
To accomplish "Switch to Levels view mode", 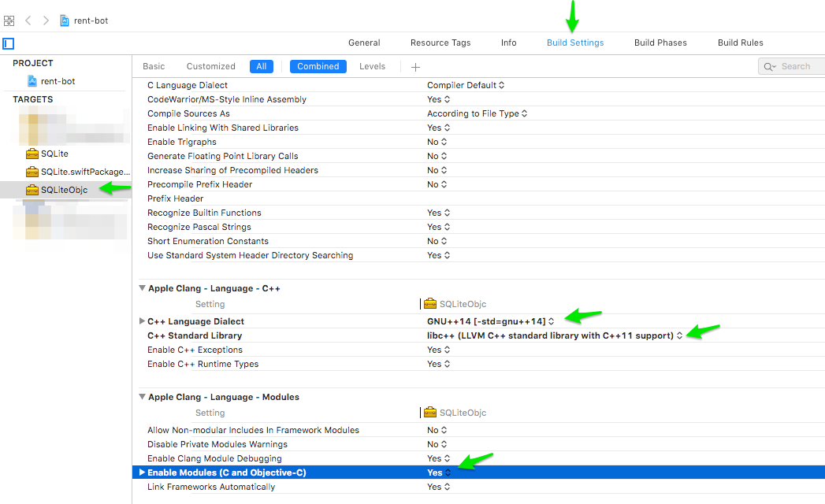I will pos(372,66).
